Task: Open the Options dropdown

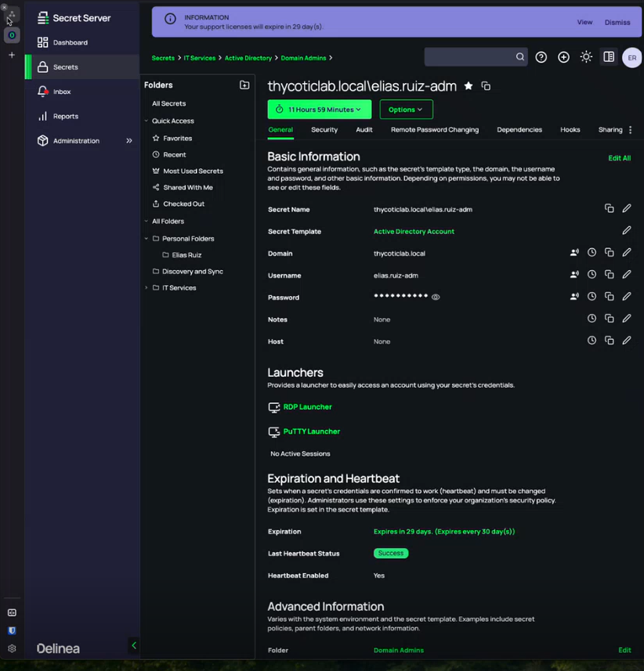Action: (406, 110)
